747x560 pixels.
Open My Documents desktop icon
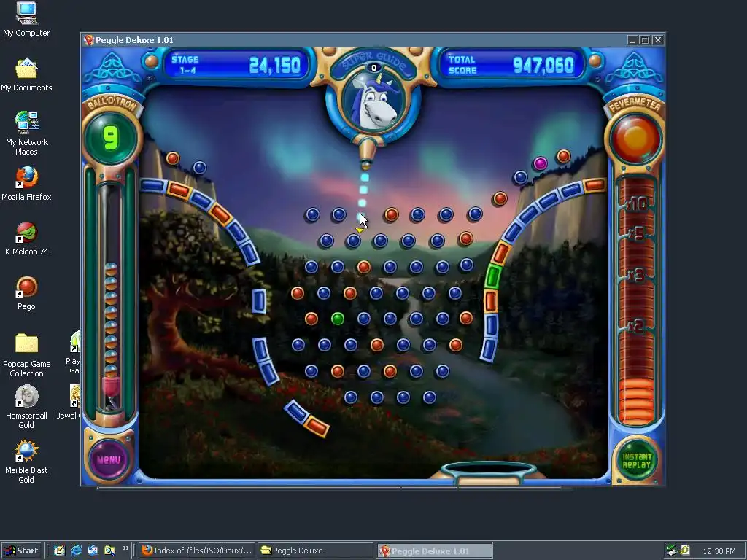click(x=26, y=75)
